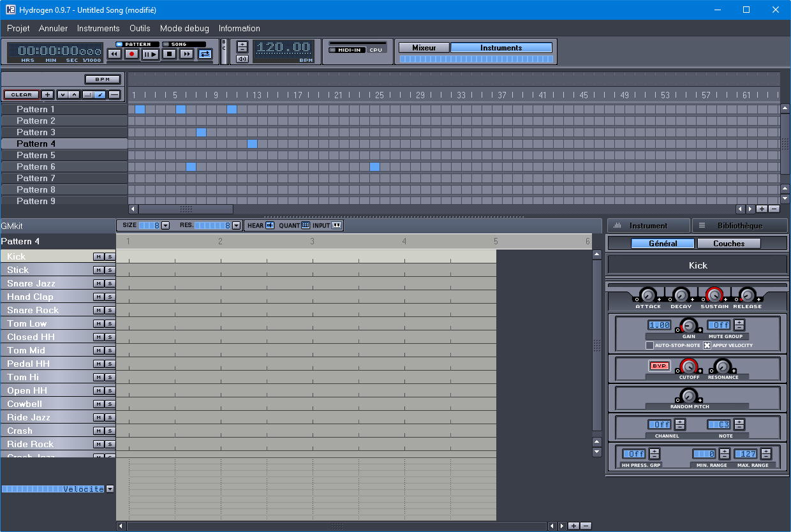Click the Play/Pause transport button
The image size is (791, 532).
[150, 54]
